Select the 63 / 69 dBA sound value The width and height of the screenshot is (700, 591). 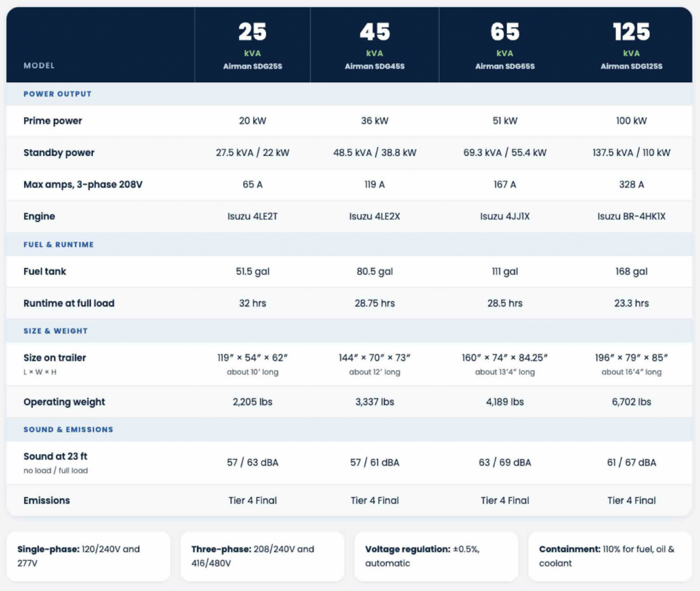(505, 462)
